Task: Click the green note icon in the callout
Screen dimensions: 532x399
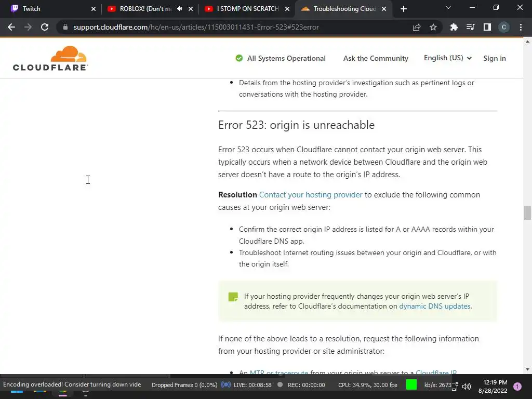Action: click(x=233, y=297)
